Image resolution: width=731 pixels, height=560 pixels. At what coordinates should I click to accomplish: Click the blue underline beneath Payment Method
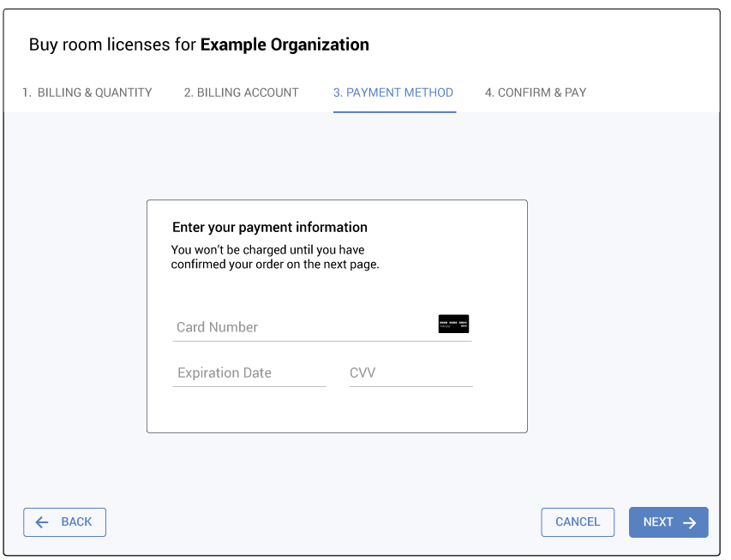point(394,111)
